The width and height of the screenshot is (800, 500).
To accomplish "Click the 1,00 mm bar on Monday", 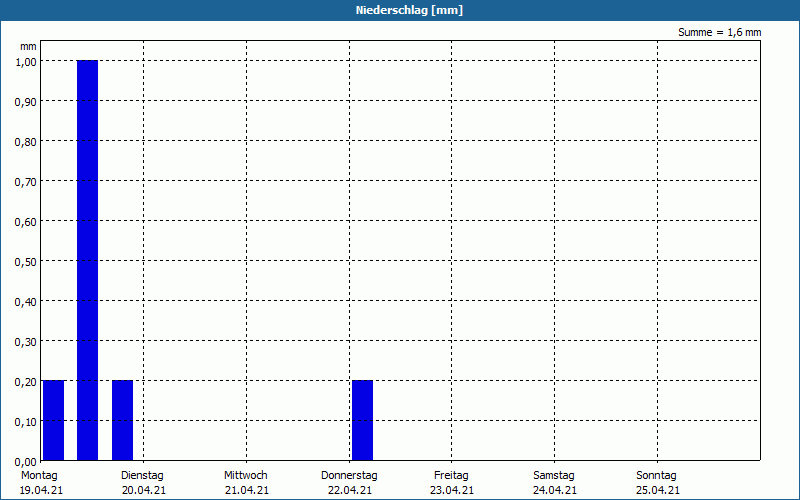I will tap(87, 260).
